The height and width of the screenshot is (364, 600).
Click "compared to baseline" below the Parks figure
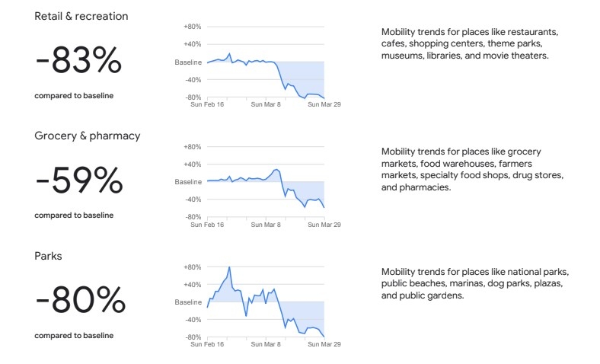[x=74, y=335]
